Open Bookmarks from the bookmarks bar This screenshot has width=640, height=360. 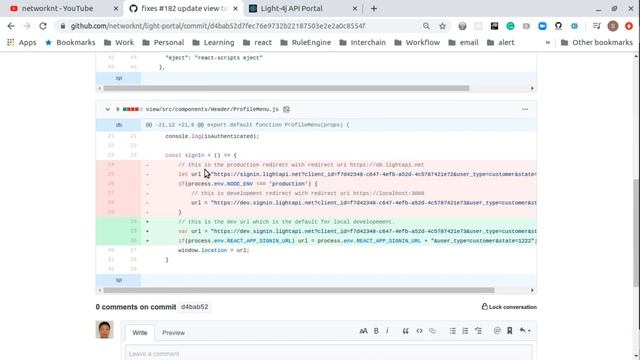pos(70,42)
